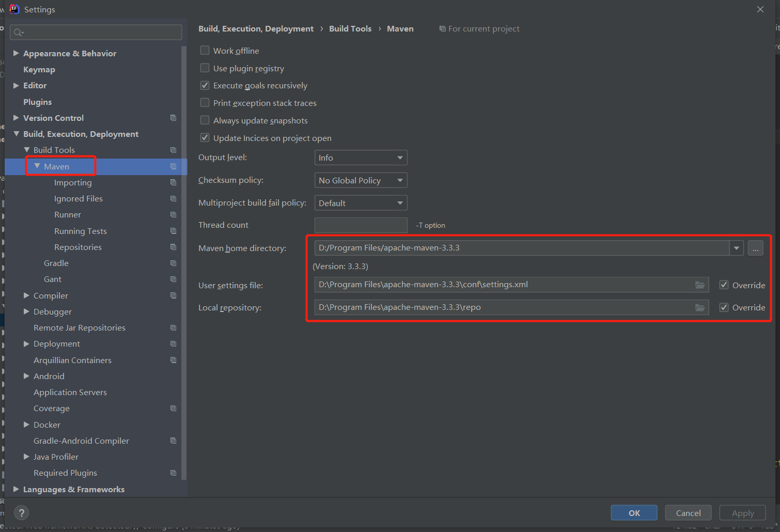This screenshot has width=780, height=532.
Task: Click project-level icon next to Repositories
Action: click(174, 247)
